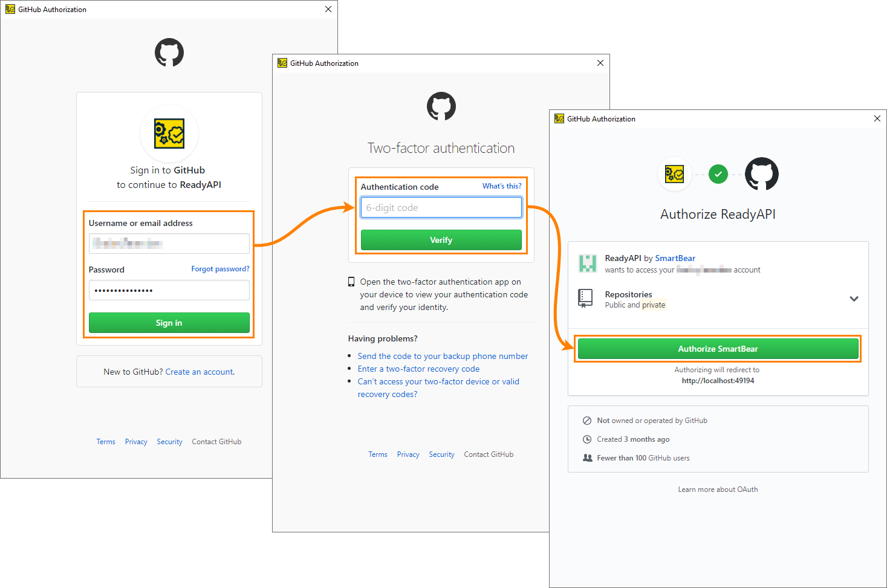Expand the Repositories permission chevron

point(854,299)
